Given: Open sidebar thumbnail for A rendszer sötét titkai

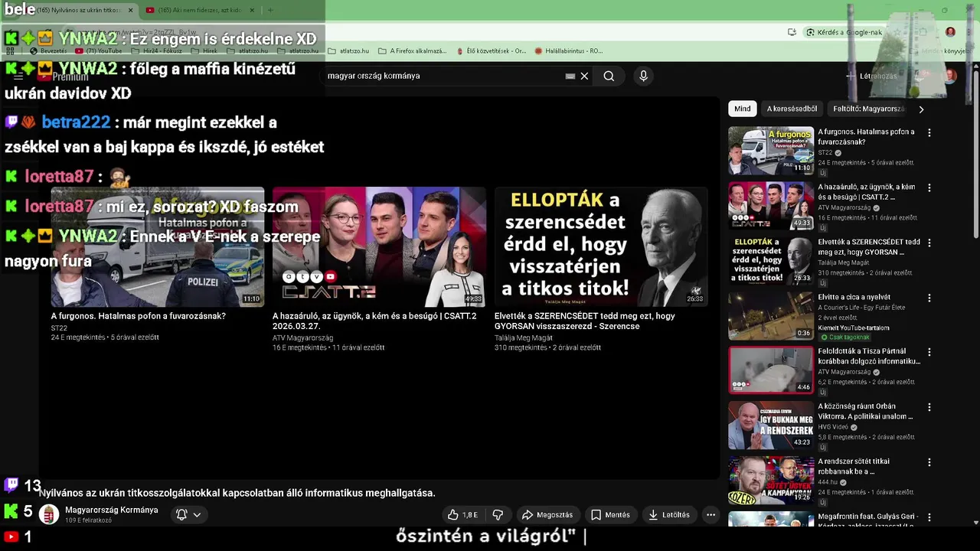Looking at the screenshot, I should (x=771, y=480).
